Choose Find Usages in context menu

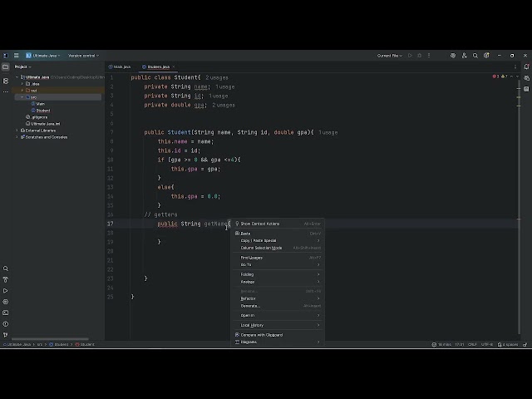(278, 258)
